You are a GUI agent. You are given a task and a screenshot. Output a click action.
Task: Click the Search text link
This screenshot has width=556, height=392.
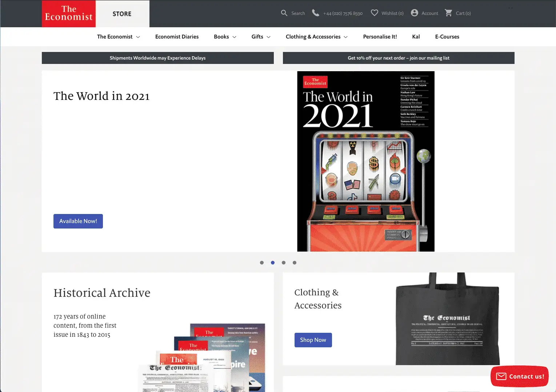(298, 13)
